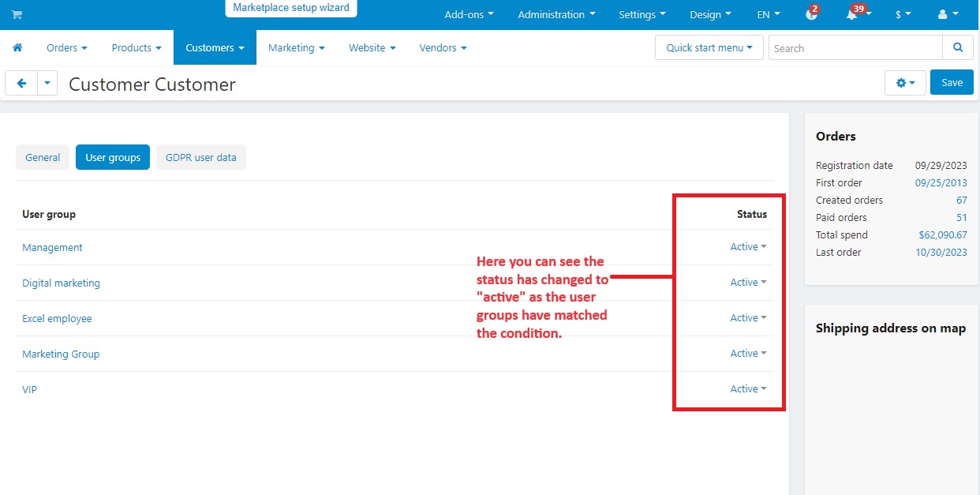Click the shopping cart icon in top bar

[17, 15]
